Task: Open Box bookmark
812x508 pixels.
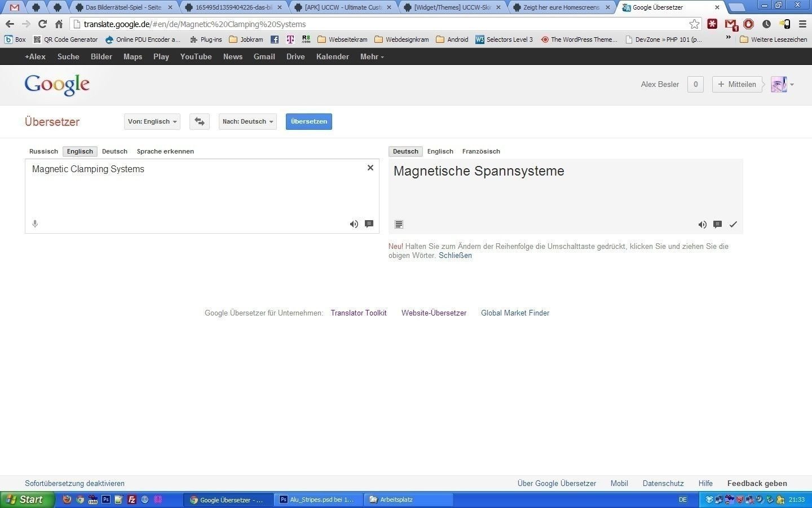Action: 15,40
